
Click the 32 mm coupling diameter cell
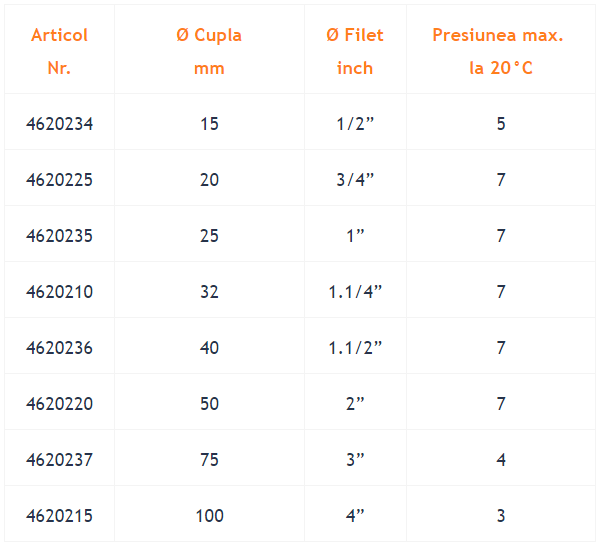click(x=209, y=291)
